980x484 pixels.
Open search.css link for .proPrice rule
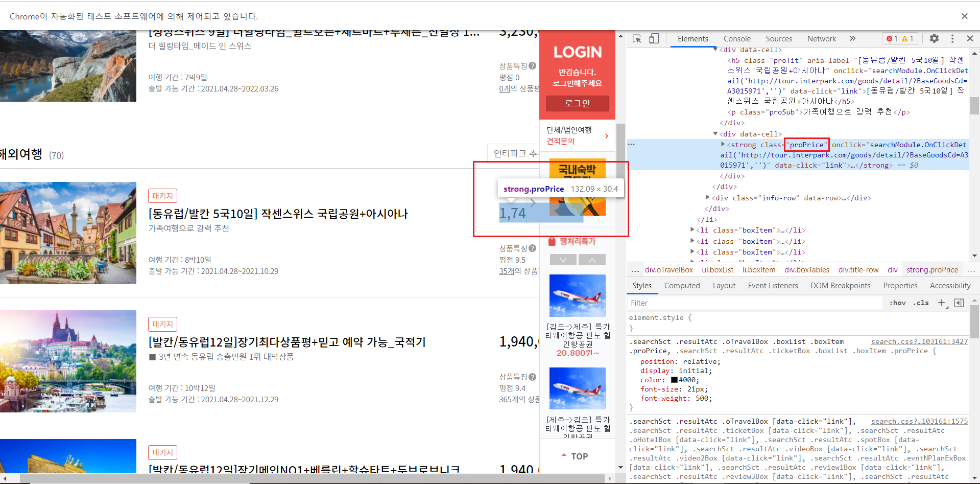[919, 341]
